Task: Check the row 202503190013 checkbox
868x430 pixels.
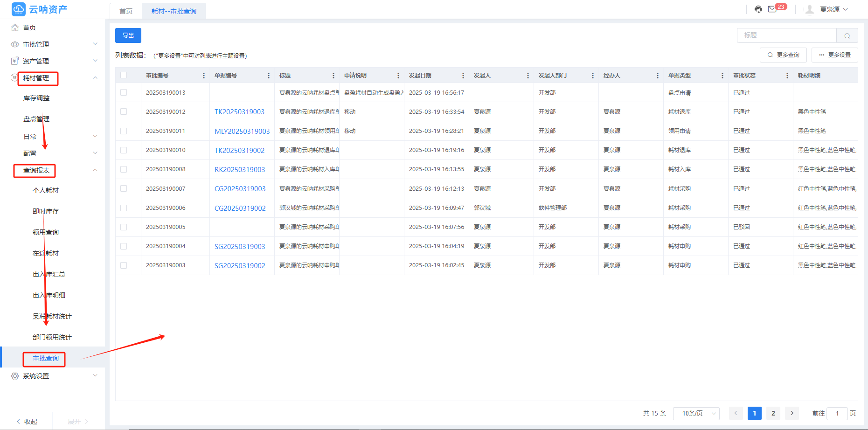Action: (124, 92)
